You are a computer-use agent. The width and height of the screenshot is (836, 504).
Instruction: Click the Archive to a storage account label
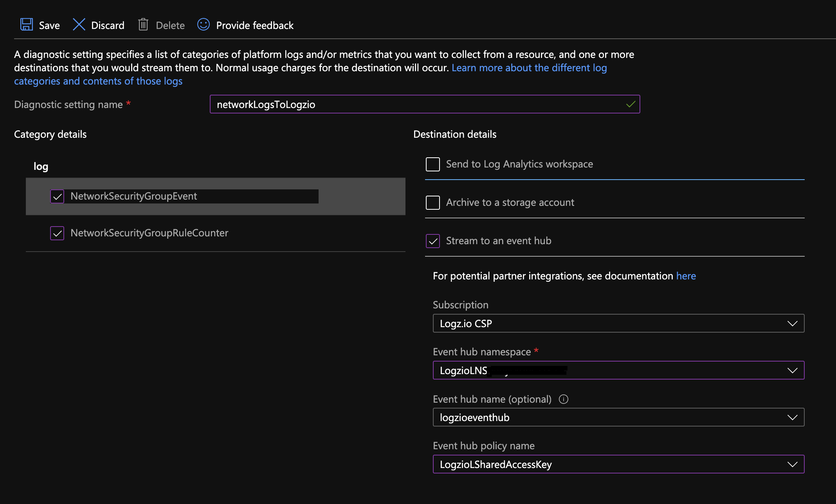tap(510, 202)
